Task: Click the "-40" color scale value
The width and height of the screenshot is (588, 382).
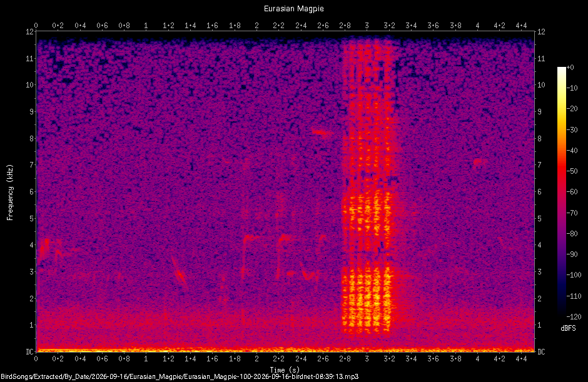Action: [x=572, y=150]
